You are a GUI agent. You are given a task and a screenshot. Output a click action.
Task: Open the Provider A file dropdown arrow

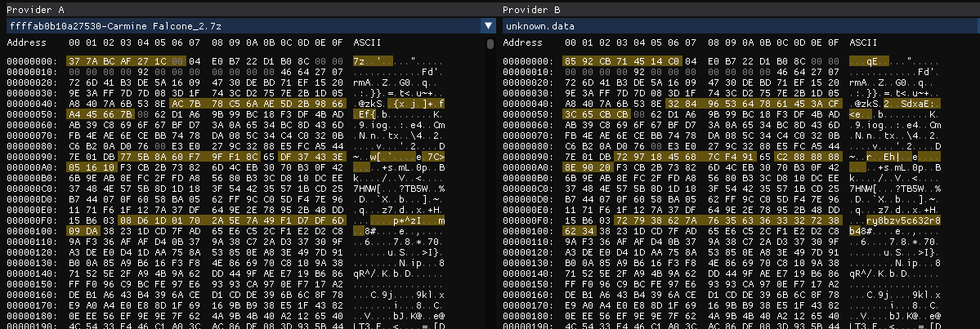point(487,26)
